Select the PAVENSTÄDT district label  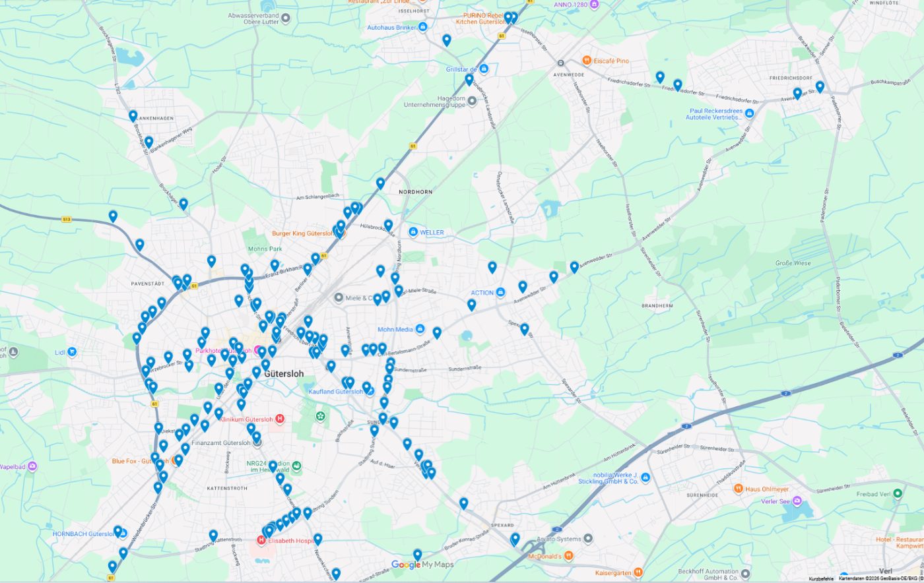(147, 284)
